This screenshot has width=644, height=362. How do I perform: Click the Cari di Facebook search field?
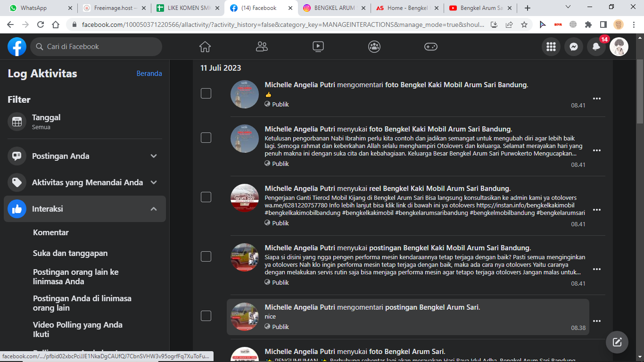click(96, 47)
